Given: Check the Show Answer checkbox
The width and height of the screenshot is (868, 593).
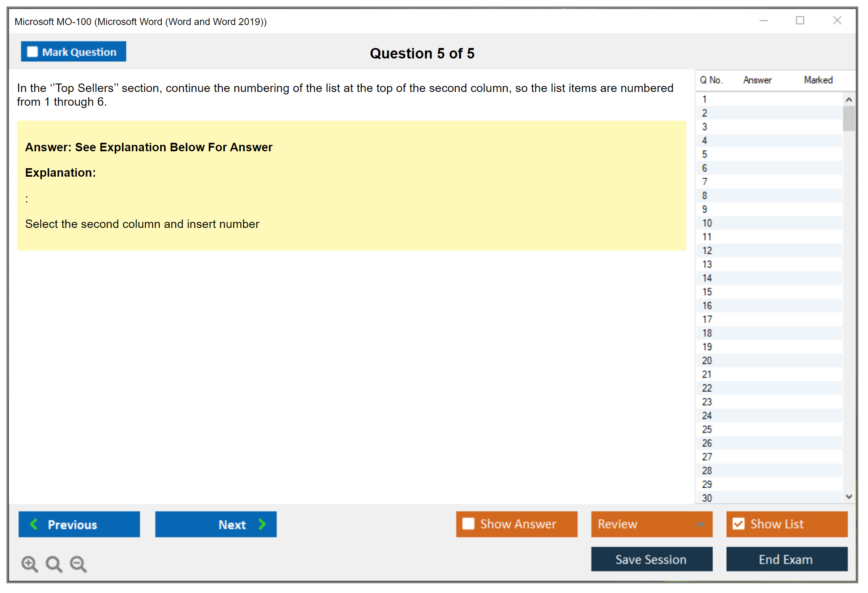Looking at the screenshot, I should click(468, 524).
